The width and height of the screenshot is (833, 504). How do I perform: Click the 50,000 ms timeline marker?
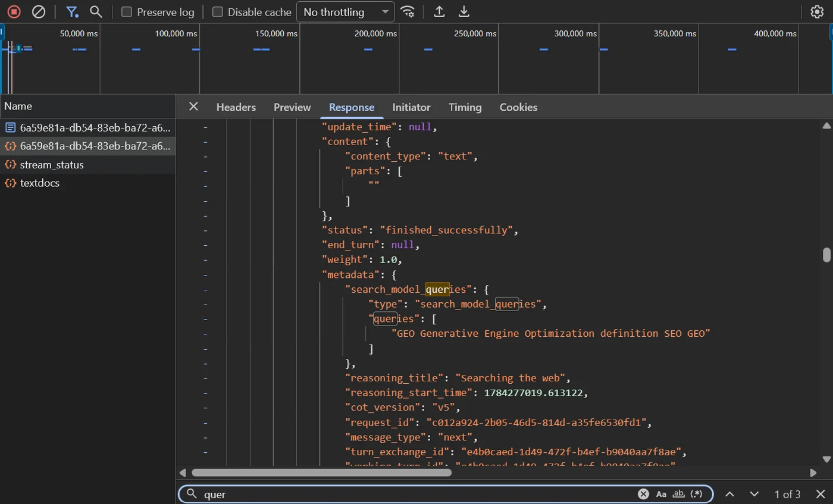(x=79, y=34)
